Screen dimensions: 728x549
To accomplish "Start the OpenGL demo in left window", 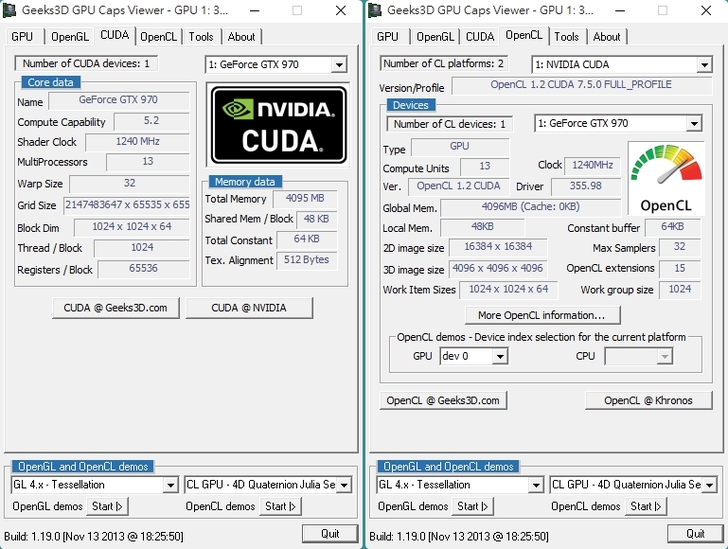I will 107,507.
